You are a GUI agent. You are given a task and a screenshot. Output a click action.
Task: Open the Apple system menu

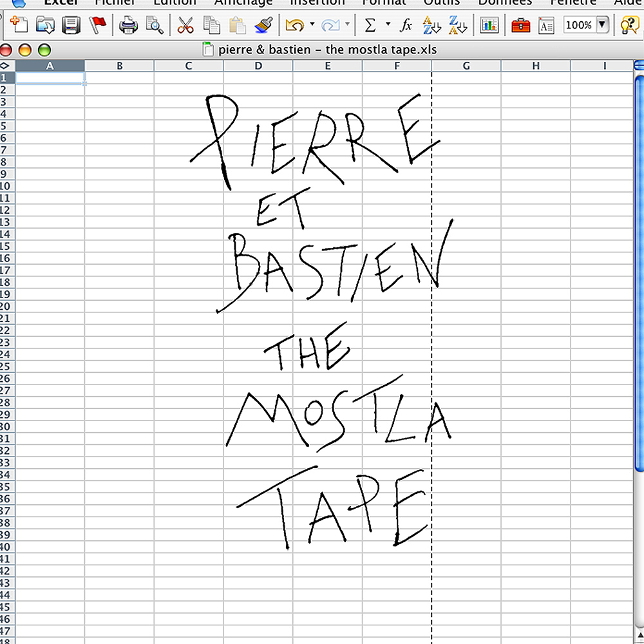click(19, 3)
